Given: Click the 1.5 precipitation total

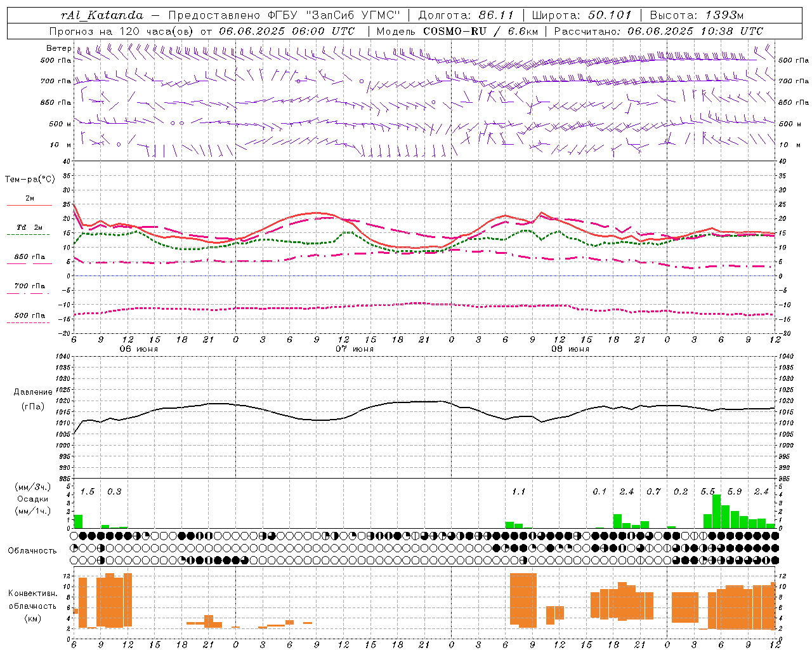Looking at the screenshot, I should tap(87, 492).
